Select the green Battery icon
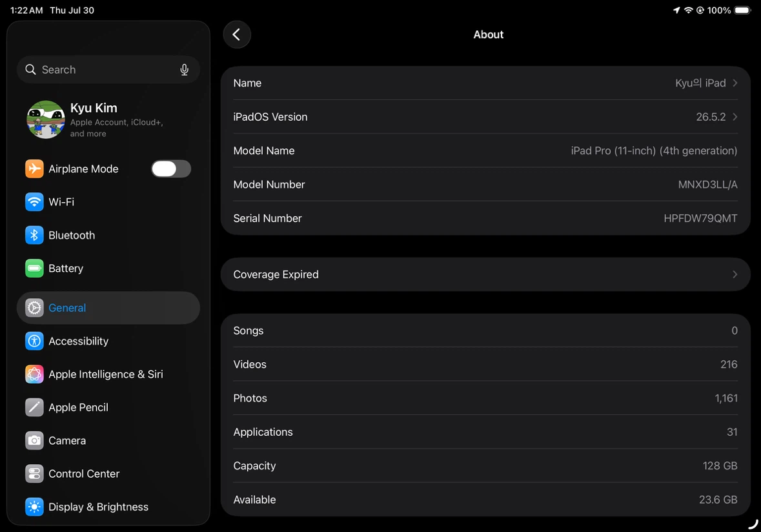Image resolution: width=761 pixels, height=532 pixels. tap(34, 269)
